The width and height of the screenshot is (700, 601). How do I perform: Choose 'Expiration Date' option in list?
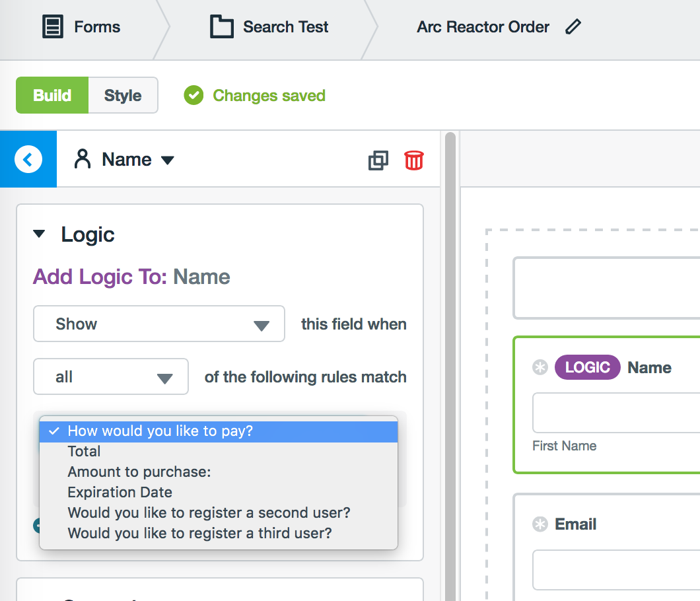pyautogui.click(x=120, y=492)
